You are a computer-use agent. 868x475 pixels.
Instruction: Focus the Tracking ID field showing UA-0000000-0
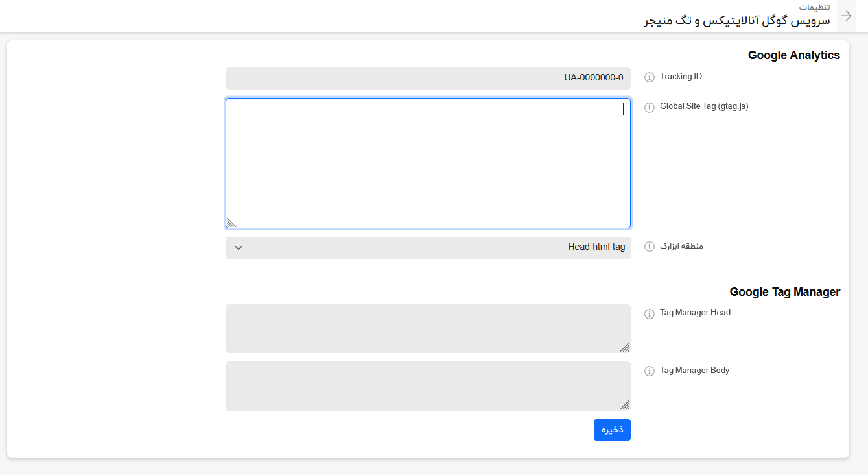tap(428, 78)
